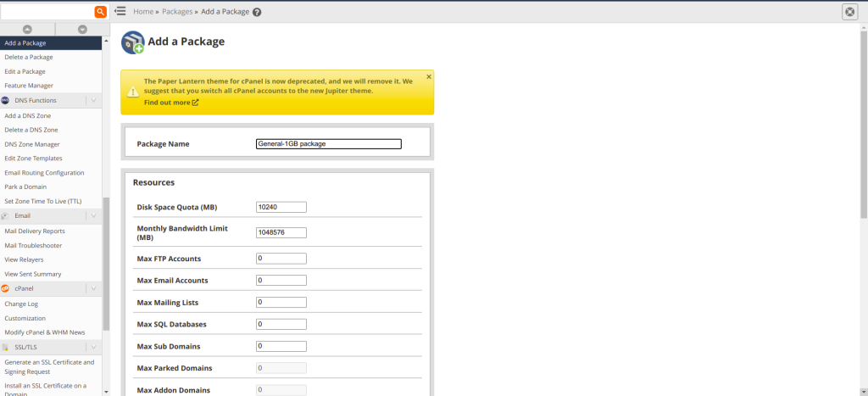Click the Package Name text field
This screenshot has width=868, height=396.
click(x=328, y=144)
